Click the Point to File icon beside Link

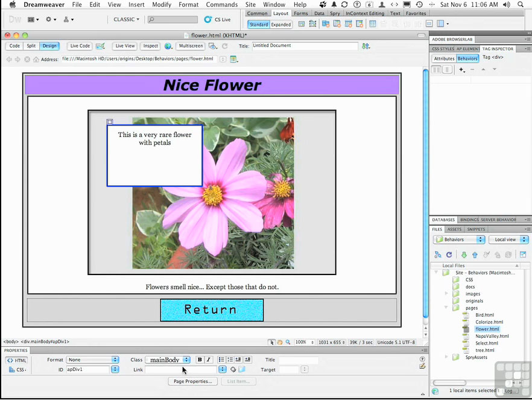233,369
